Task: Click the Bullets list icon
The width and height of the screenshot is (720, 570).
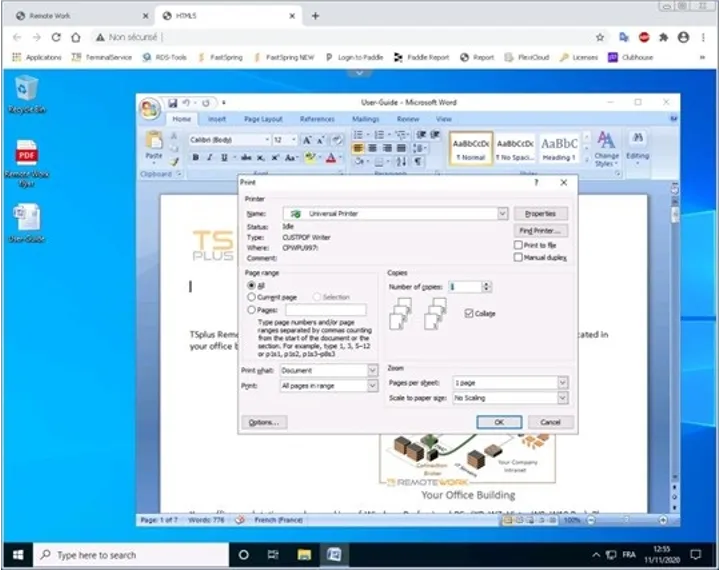Action: click(358, 135)
